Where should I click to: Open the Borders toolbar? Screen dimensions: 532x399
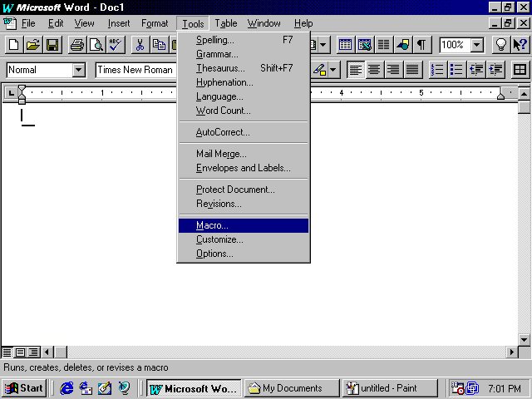pyautogui.click(x=520, y=70)
